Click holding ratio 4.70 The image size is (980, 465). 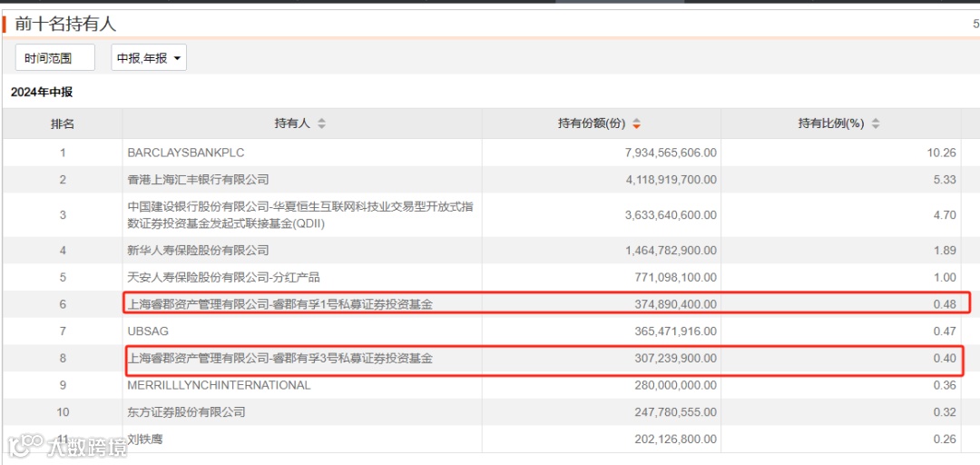click(945, 214)
